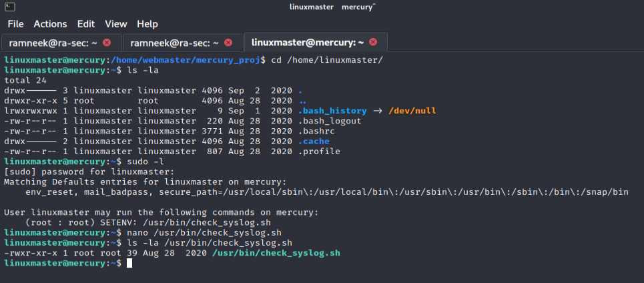Click the green /usr/bin/check_syslog.sh path in the last output line
The width and height of the screenshot is (644, 283).
[x=276, y=254]
